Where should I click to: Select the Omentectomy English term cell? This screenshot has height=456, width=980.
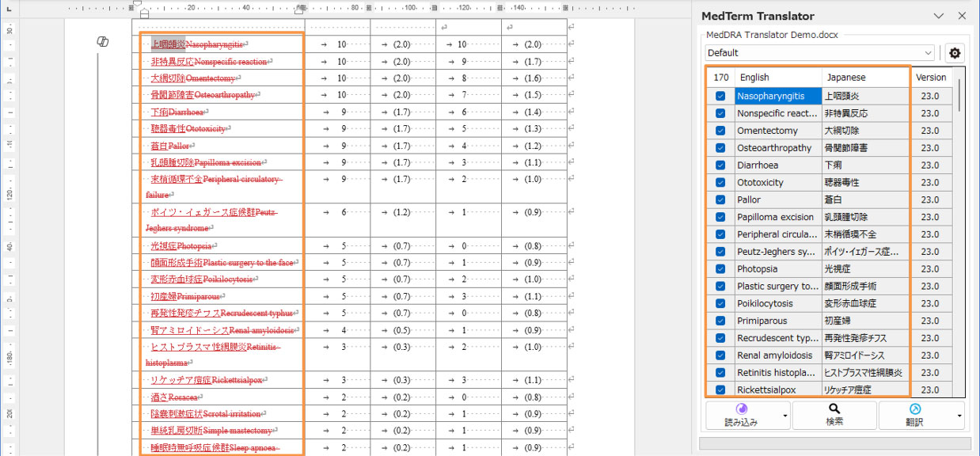click(x=777, y=131)
